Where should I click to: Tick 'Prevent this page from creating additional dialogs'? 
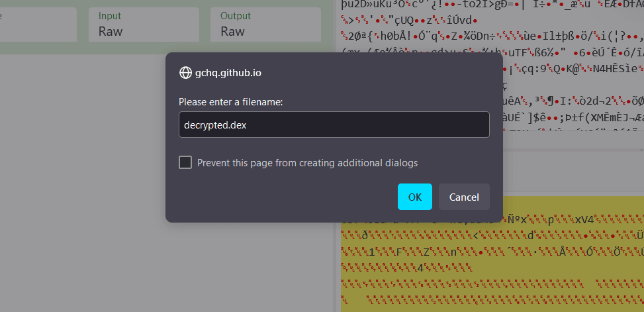coord(185,162)
